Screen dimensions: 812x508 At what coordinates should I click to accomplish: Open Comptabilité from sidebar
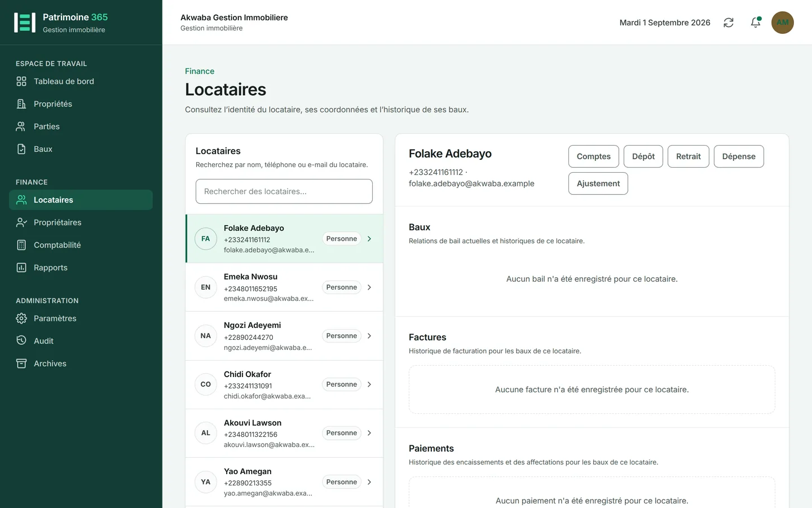pos(81,245)
